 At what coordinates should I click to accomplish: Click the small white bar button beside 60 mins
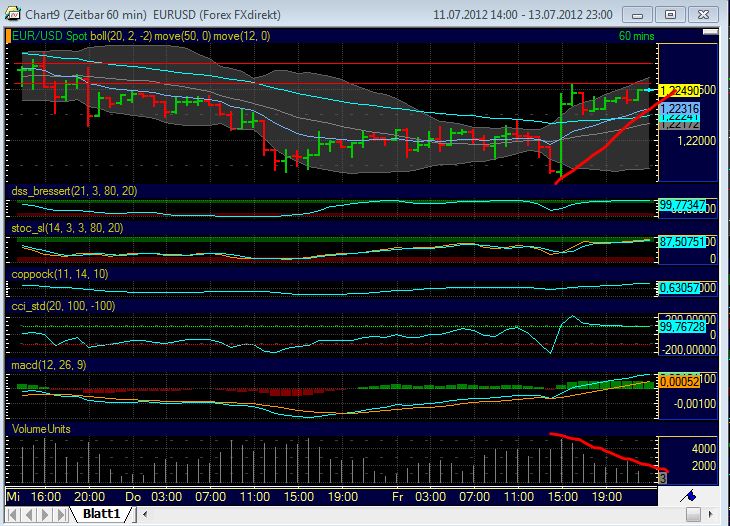pyautogui.click(x=710, y=32)
